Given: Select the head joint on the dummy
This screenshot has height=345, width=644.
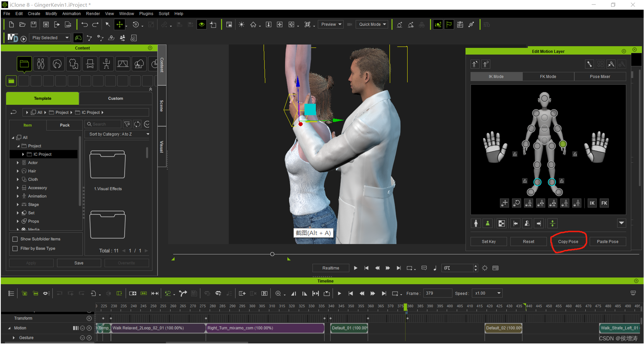Looking at the screenshot, I should coord(544,98).
